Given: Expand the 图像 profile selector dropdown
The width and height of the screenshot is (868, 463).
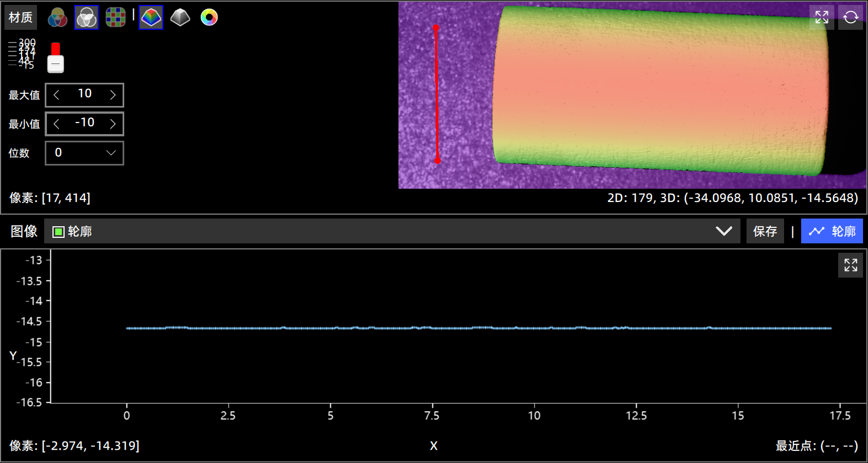Looking at the screenshot, I should click(723, 231).
